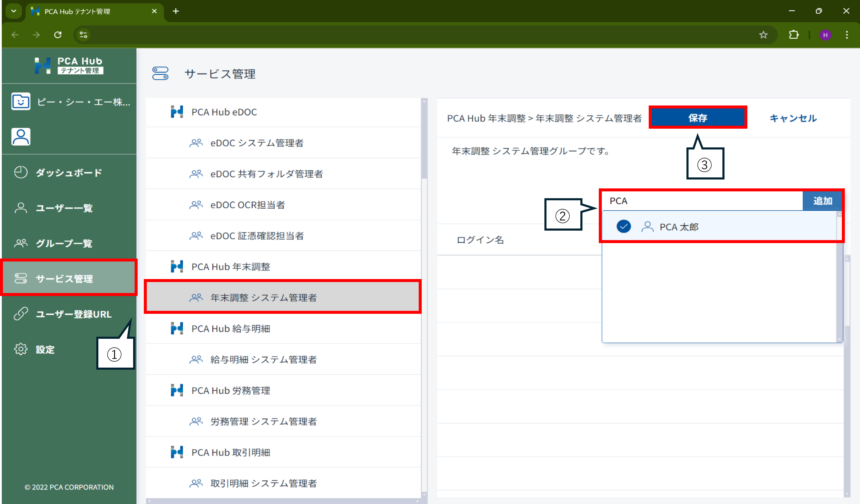The height and width of the screenshot is (504, 860).
Task: Open ユーザー登録URL menu item
Action: pos(69,314)
